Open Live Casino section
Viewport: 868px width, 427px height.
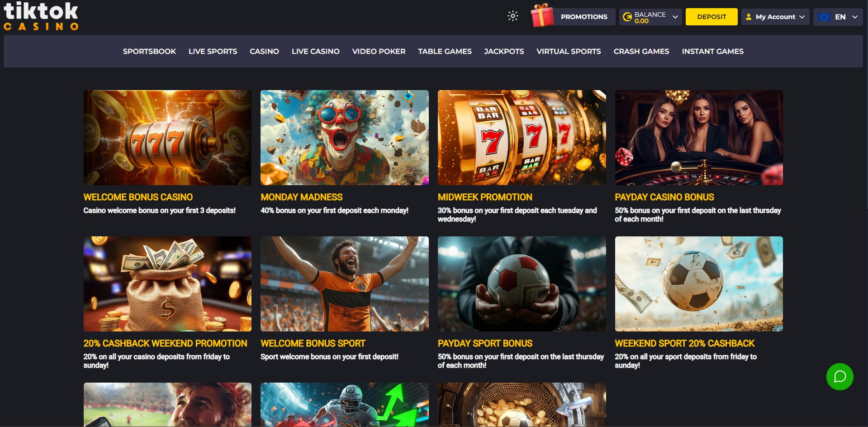click(x=316, y=51)
